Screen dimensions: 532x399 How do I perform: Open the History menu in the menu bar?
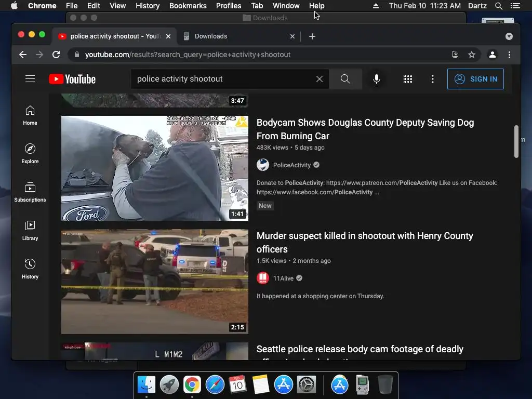click(x=148, y=6)
